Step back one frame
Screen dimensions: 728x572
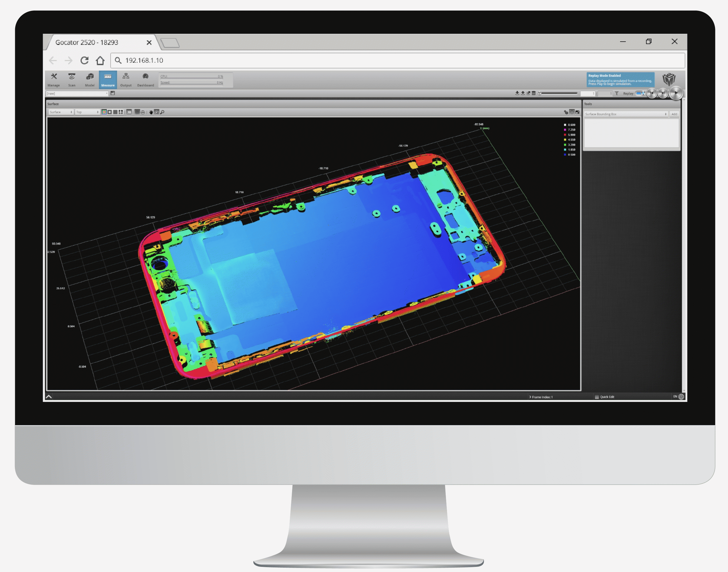click(x=652, y=93)
